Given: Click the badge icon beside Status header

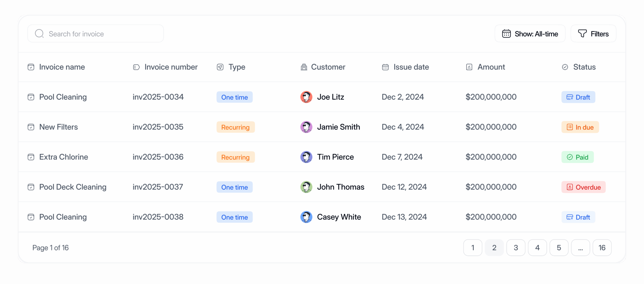Looking at the screenshot, I should coord(565,67).
